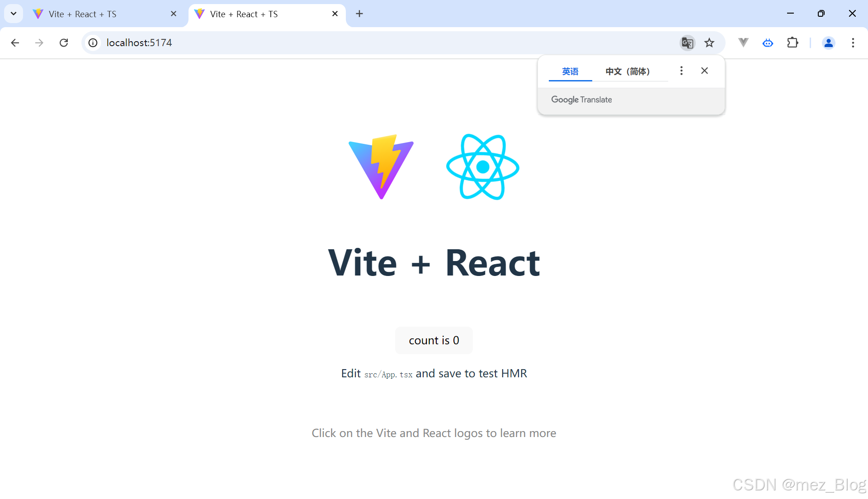
Task: Click the src/App.tsx code text
Action: tap(388, 375)
